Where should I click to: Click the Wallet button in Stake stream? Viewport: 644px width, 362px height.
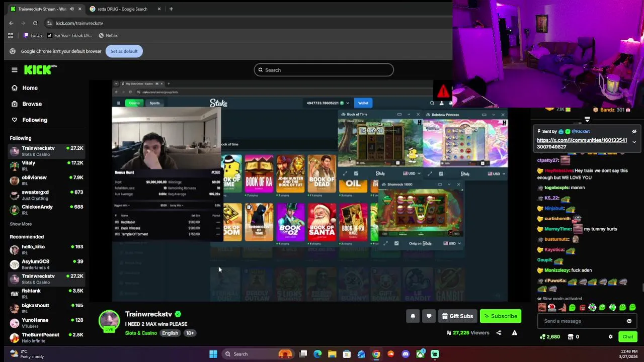click(363, 103)
